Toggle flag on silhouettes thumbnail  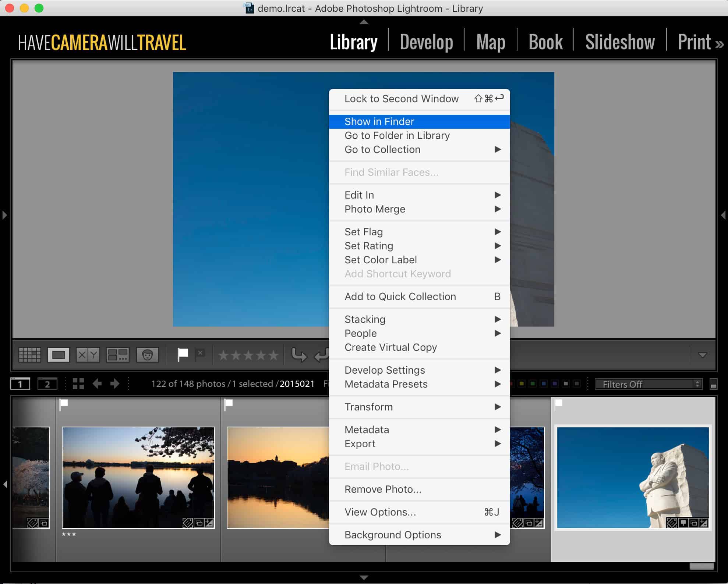tap(64, 404)
